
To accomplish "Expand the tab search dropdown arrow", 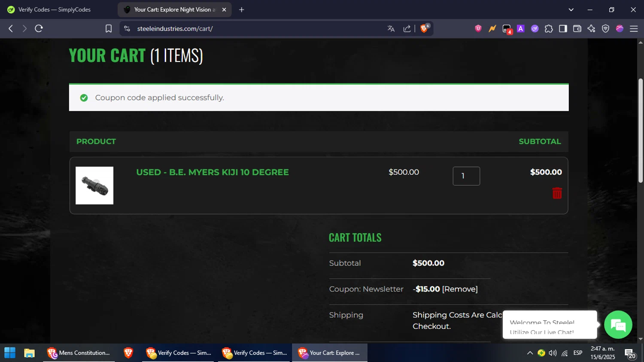I will (x=571, y=9).
